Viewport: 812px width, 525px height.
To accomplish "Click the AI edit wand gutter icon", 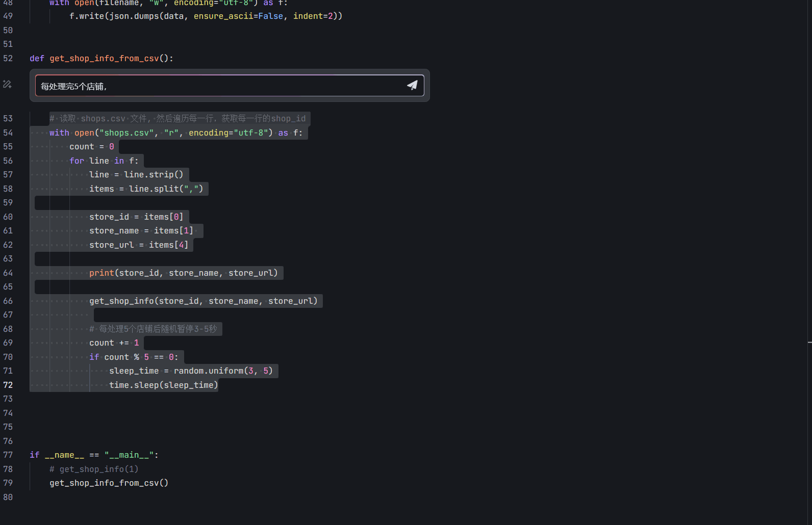I will click(7, 84).
